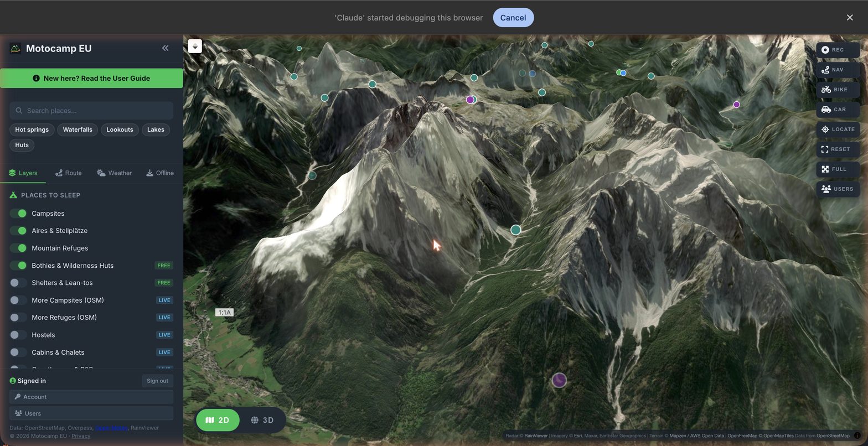Switch to the Weather tab
The height and width of the screenshot is (446, 868).
pos(115,173)
